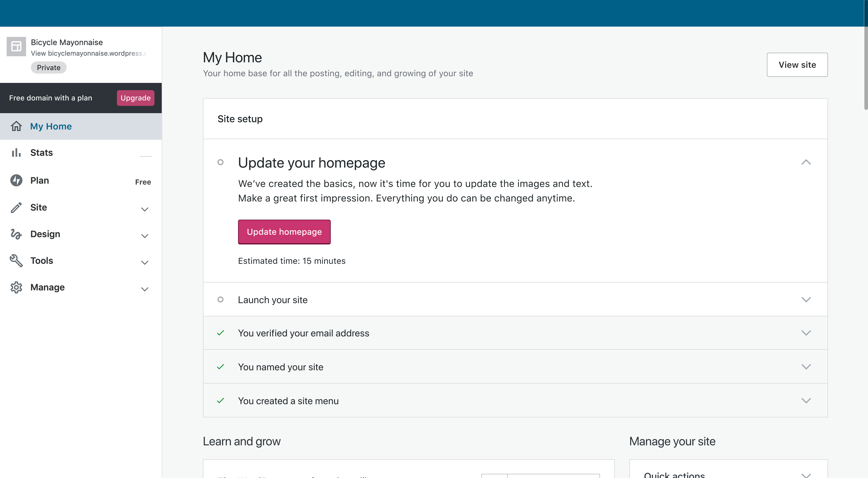
Task: Expand the Launch your site row
Action: point(806,300)
